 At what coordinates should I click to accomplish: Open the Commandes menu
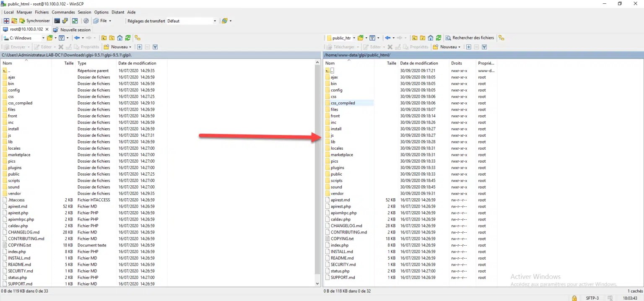pyautogui.click(x=63, y=12)
